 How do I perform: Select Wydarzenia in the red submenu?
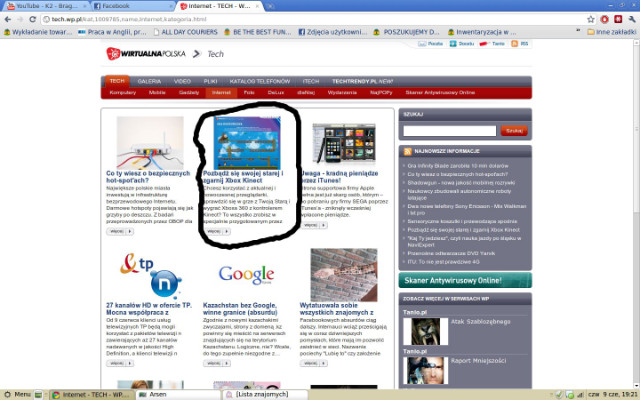(342, 93)
